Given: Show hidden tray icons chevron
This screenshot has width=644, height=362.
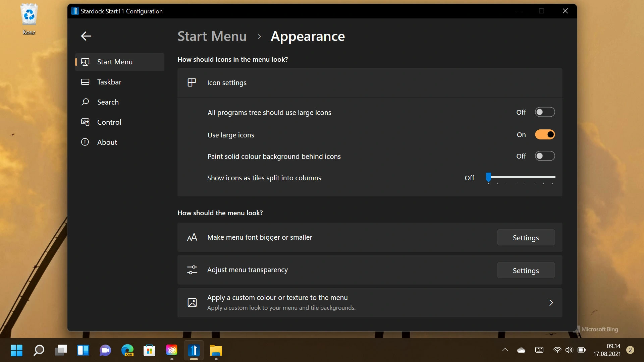Looking at the screenshot, I should 505,350.
